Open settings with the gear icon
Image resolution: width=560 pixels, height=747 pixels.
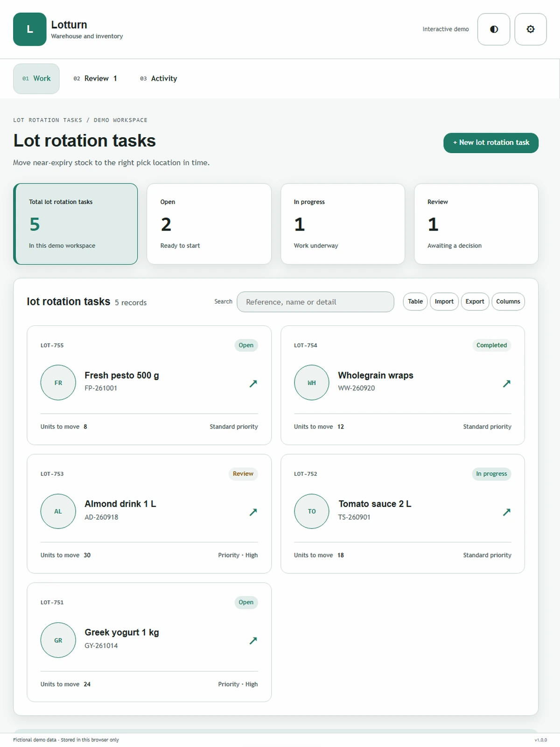coord(531,29)
